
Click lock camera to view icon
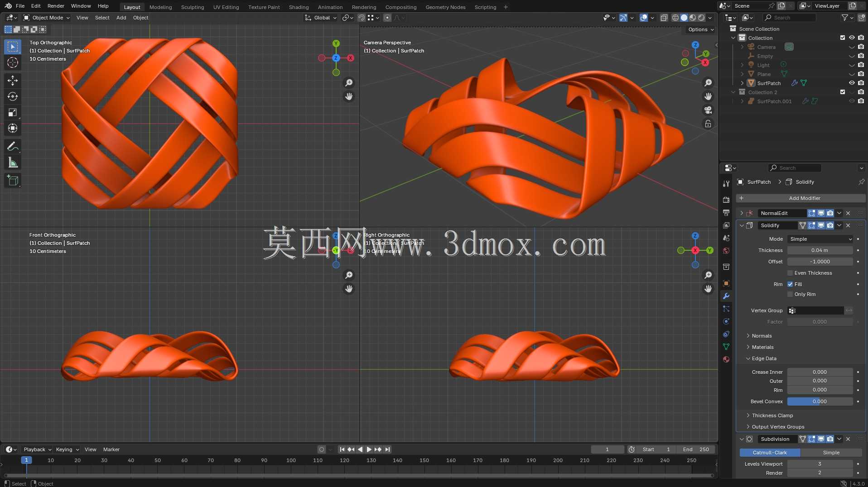(x=708, y=124)
